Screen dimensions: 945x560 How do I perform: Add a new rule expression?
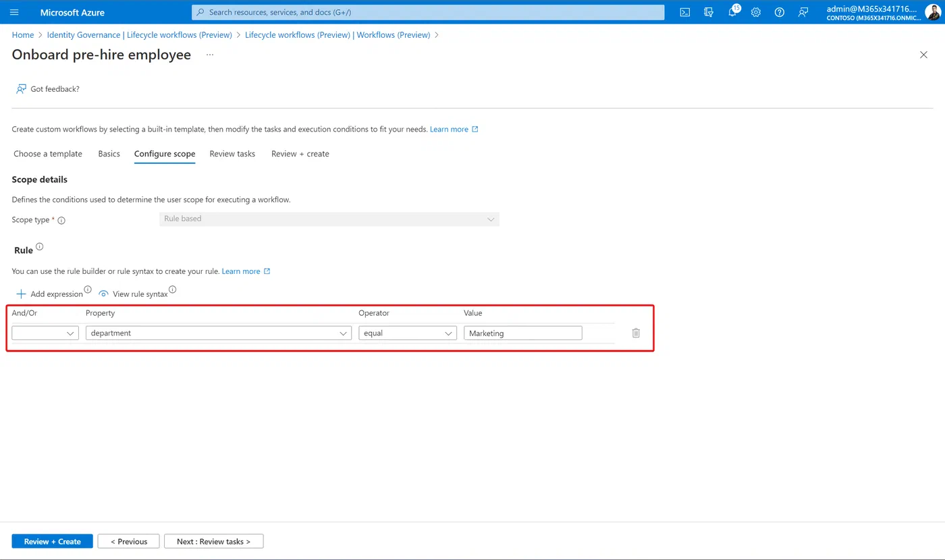click(x=49, y=294)
